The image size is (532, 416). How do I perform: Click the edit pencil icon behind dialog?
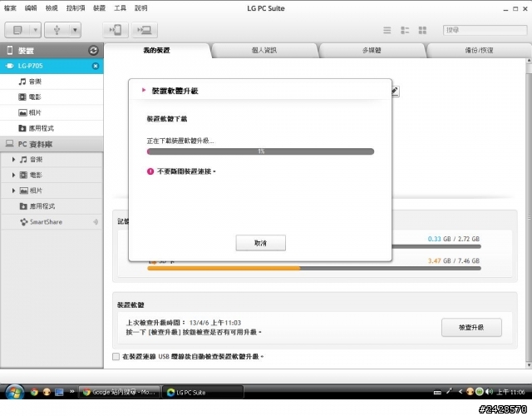click(396, 91)
